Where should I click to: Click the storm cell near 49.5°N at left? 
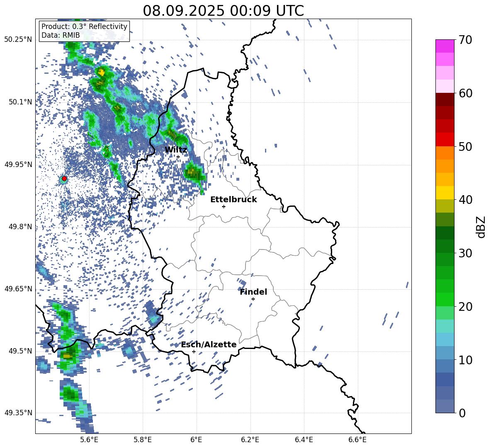coord(68,355)
